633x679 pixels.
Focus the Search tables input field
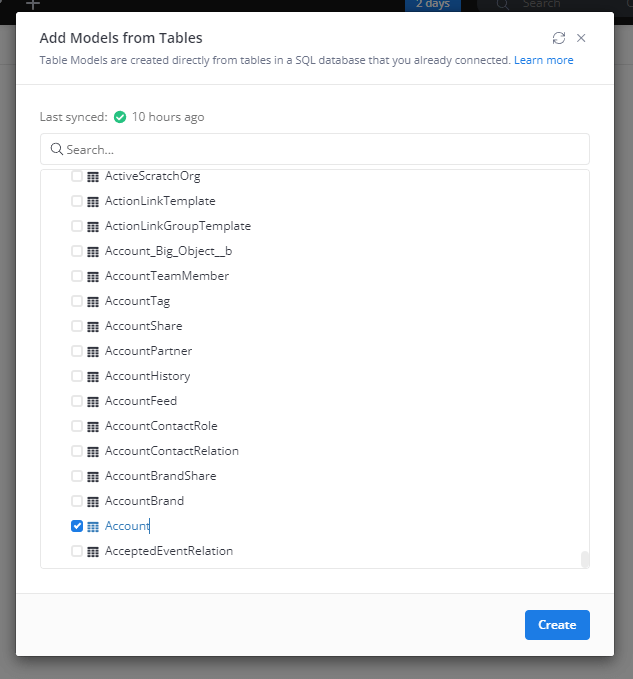point(320,149)
